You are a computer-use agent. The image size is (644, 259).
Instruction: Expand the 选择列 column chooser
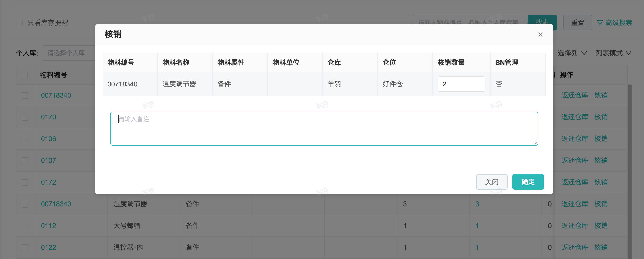[x=572, y=53]
